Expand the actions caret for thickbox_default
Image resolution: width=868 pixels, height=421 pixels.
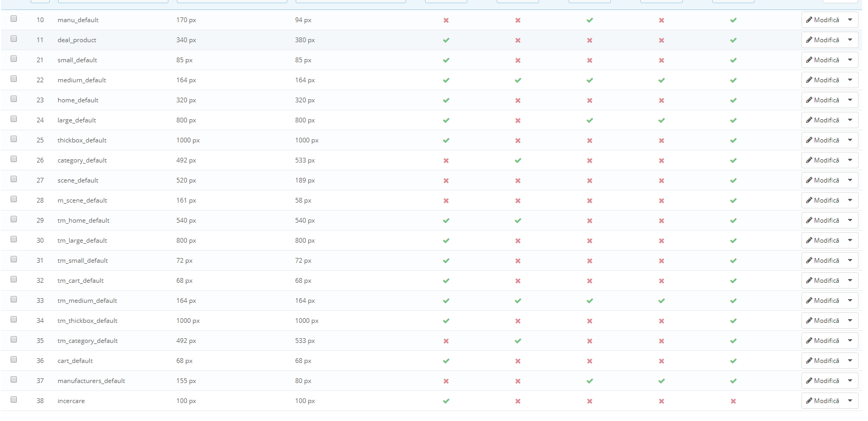click(850, 140)
